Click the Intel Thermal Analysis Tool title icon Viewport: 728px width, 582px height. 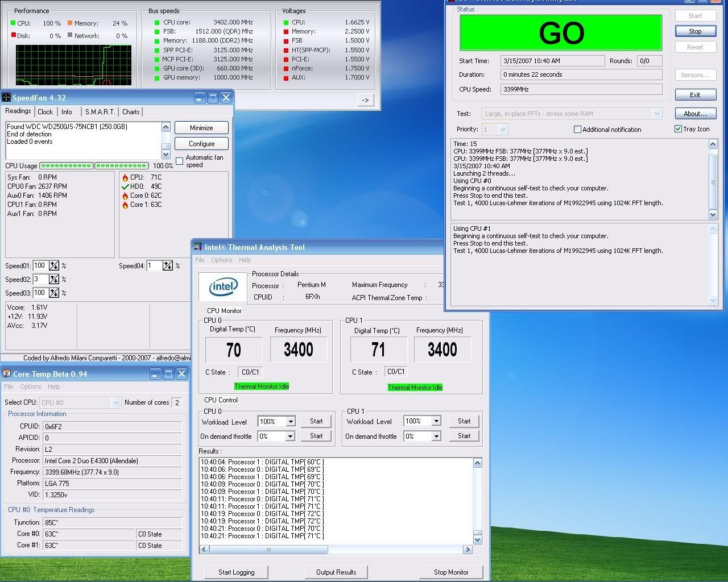click(x=198, y=247)
